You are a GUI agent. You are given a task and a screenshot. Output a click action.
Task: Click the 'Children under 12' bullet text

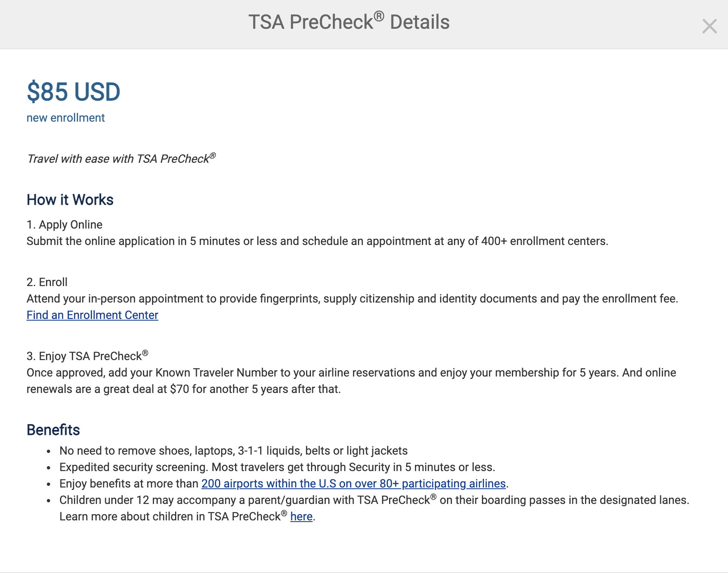tap(374, 500)
